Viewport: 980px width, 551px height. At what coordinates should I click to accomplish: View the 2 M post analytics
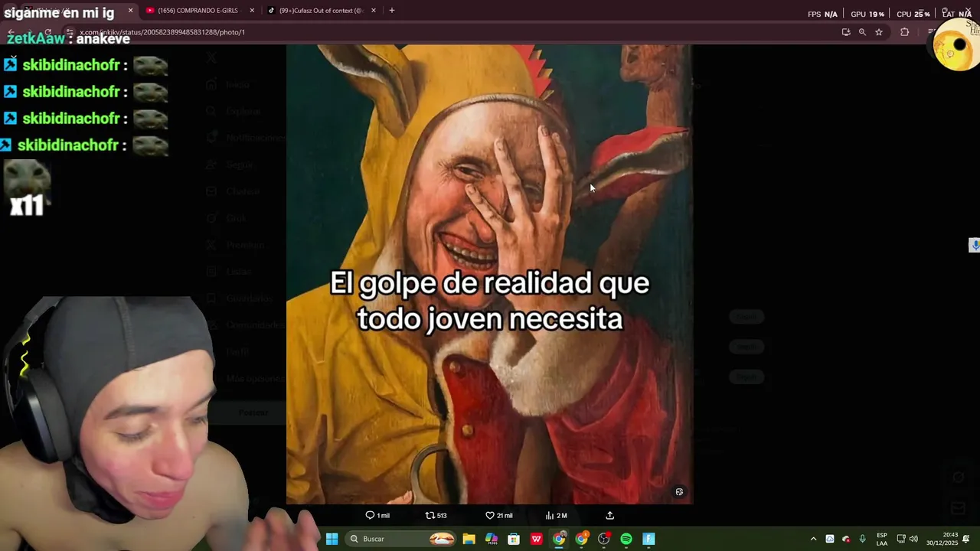coord(556,516)
